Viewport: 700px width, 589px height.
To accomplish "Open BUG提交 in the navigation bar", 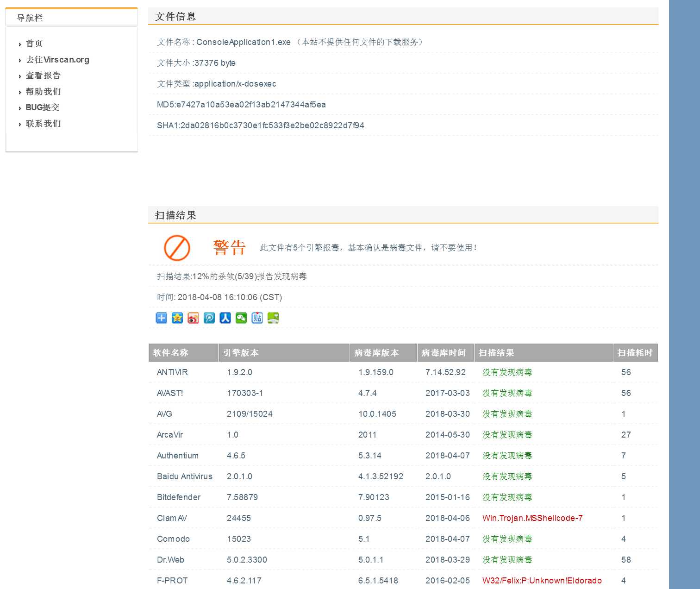I will [x=43, y=107].
